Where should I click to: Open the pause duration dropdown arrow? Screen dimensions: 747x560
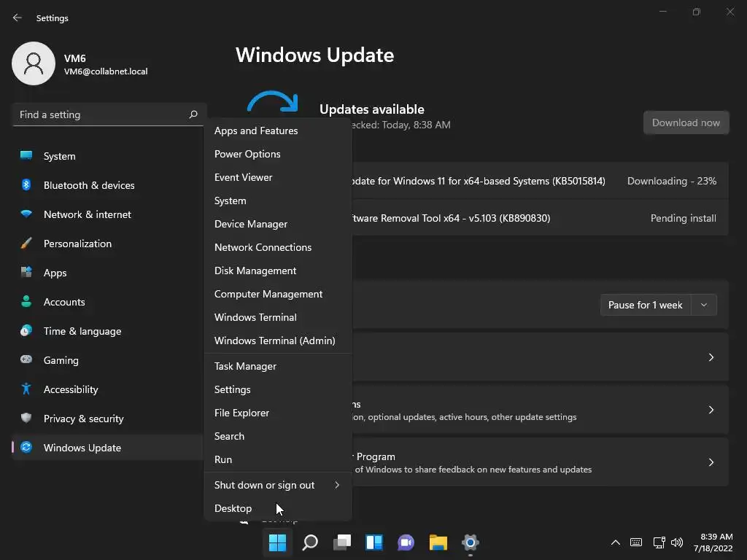coord(704,305)
